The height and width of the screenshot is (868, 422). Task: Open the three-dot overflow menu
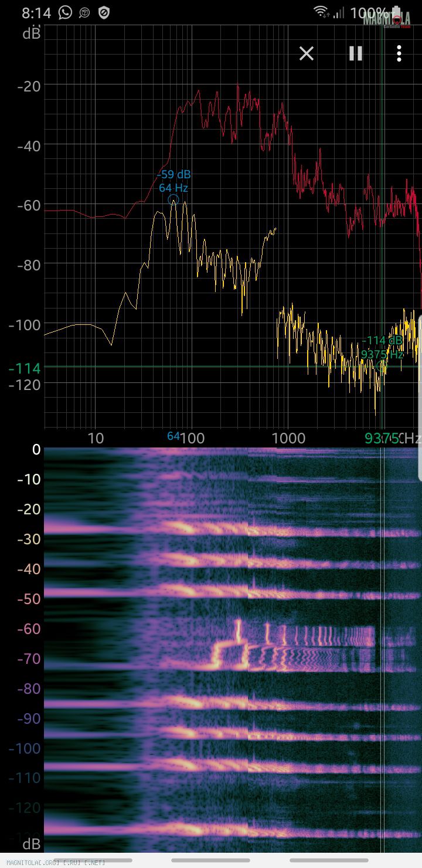coord(399,54)
